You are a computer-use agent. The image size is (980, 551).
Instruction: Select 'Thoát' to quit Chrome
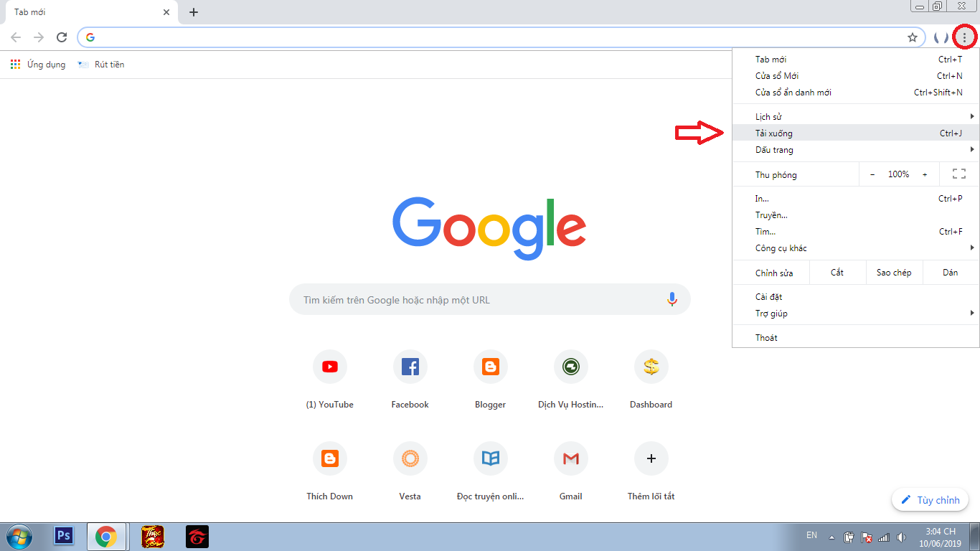[x=856, y=338]
